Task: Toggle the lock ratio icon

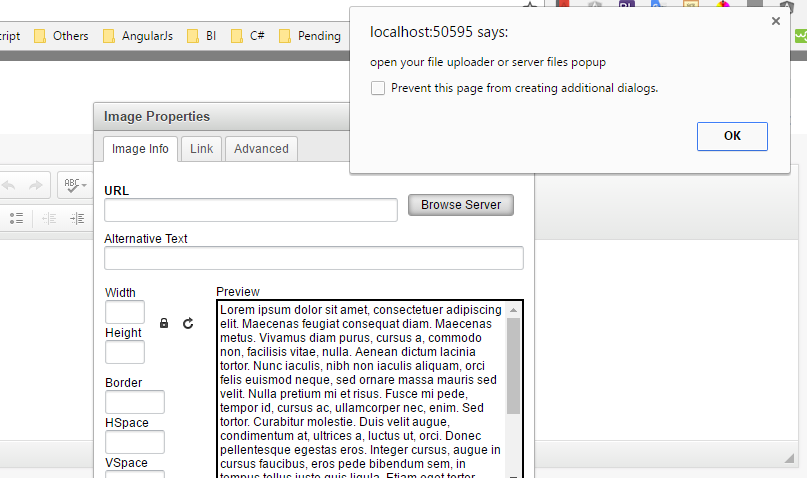Action: pyautogui.click(x=164, y=323)
